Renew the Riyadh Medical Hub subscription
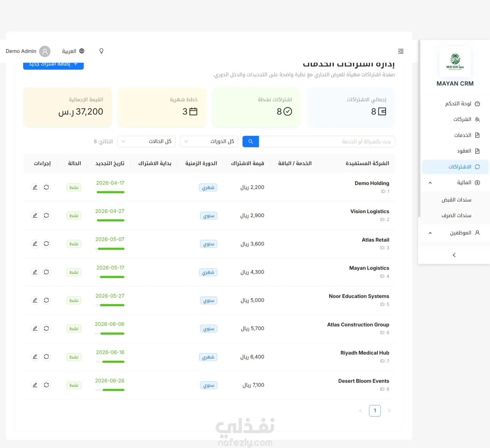The image size is (490, 448). 46,357
